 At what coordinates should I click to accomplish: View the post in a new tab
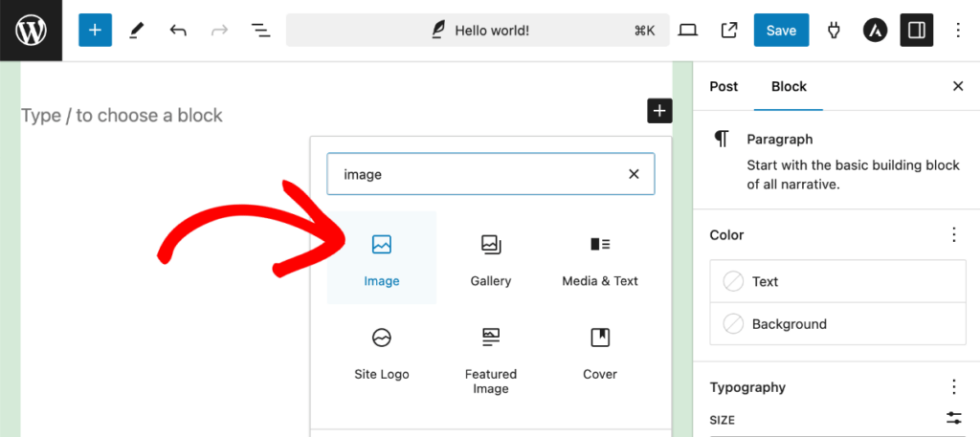point(729,30)
